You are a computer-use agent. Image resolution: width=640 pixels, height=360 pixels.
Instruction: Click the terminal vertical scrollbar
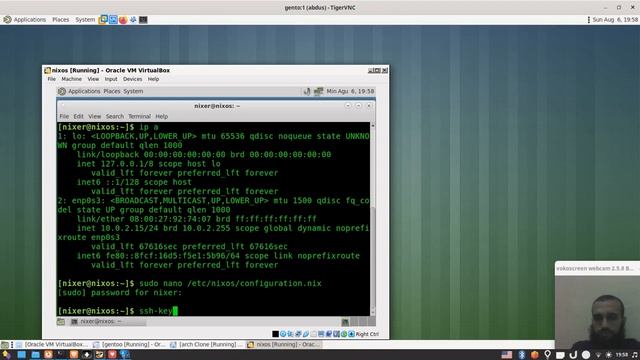click(373, 219)
